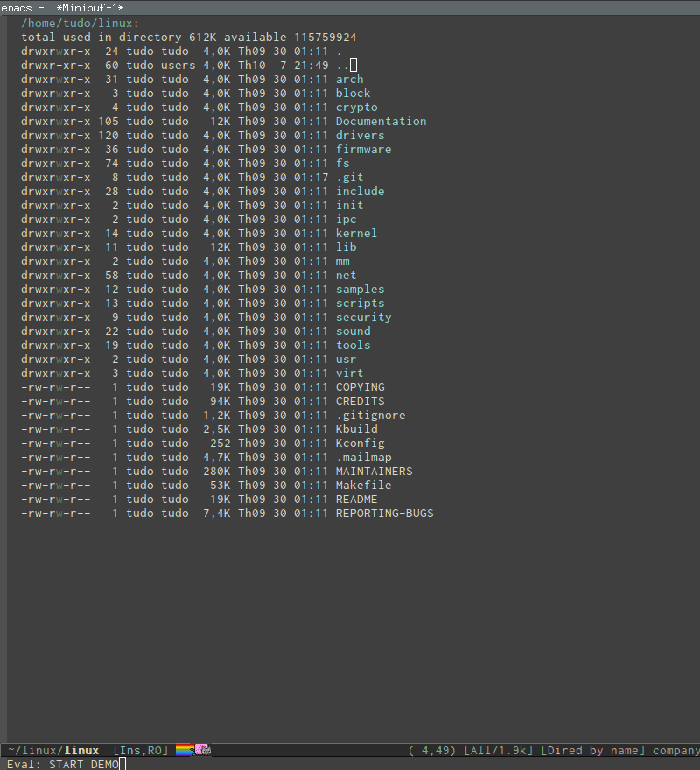Click the Eval: START DEMO minibuffer prompt

[66, 764]
